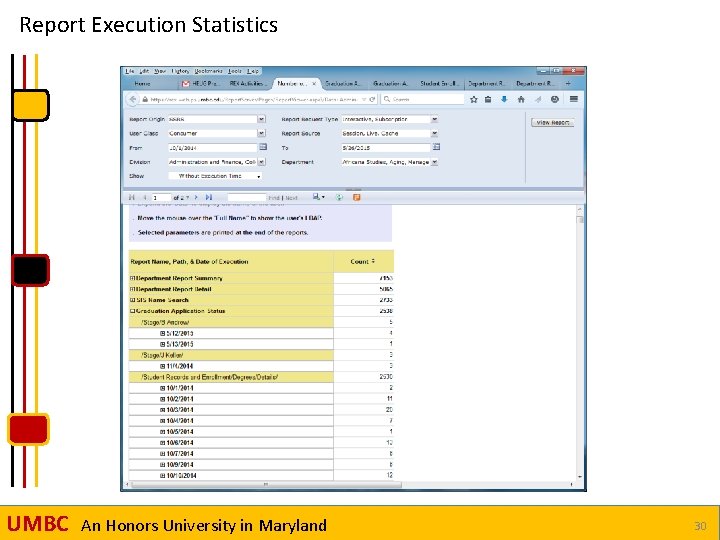The height and width of the screenshot is (540, 720).
Task: Click the send-tab paper plane icon
Action: 538,99
